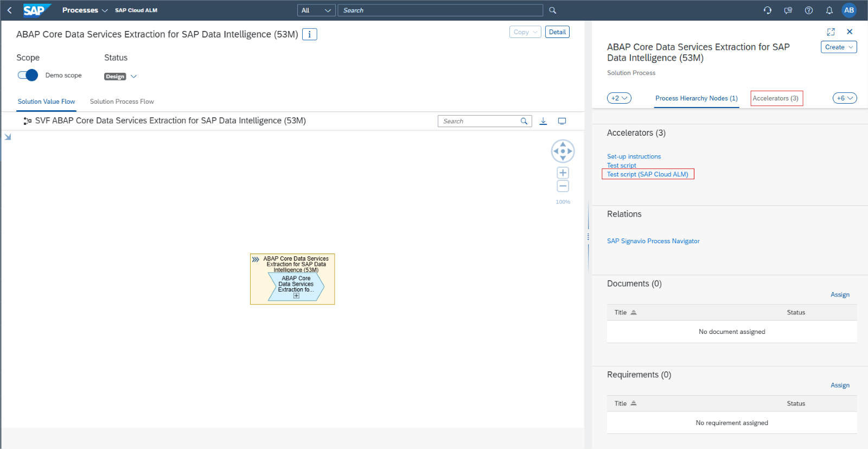Click the download diagram icon
The height and width of the screenshot is (449, 868).
543,121
